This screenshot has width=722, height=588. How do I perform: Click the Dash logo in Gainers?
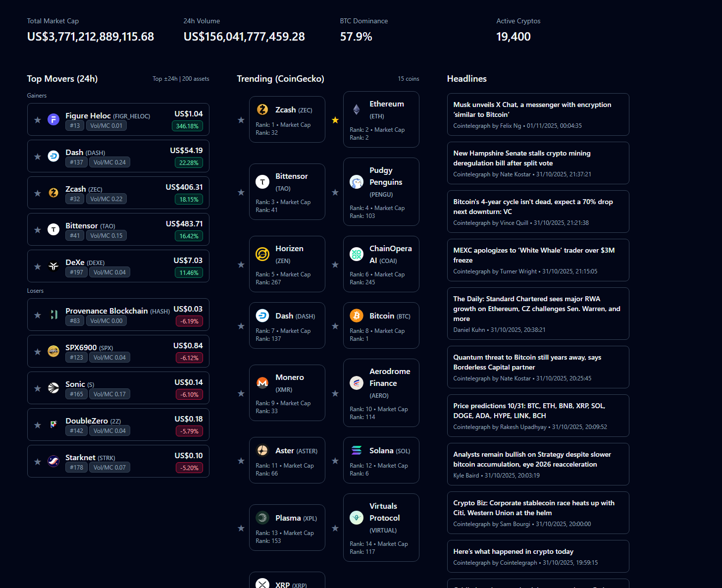[53, 156]
